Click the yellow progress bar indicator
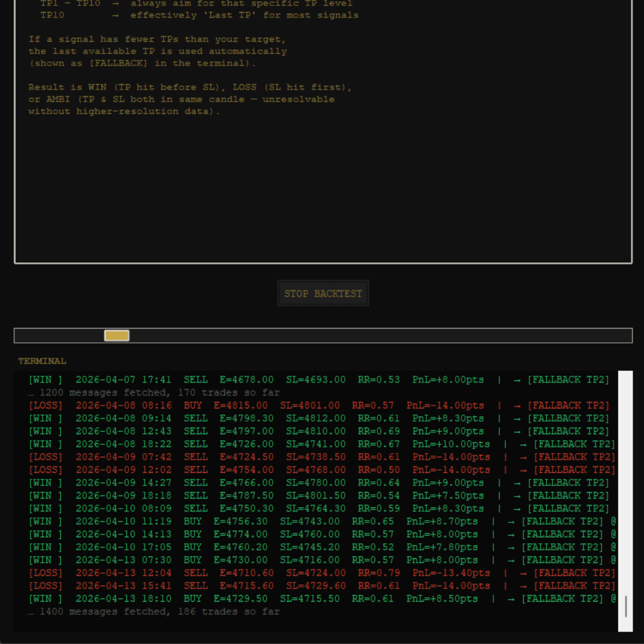Image resolution: width=644 pixels, height=644 pixels. pos(117,336)
